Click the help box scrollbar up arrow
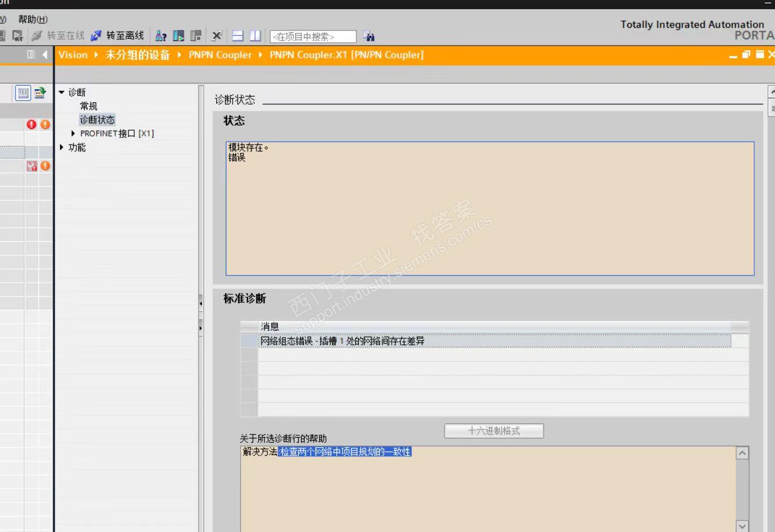 pos(742,453)
